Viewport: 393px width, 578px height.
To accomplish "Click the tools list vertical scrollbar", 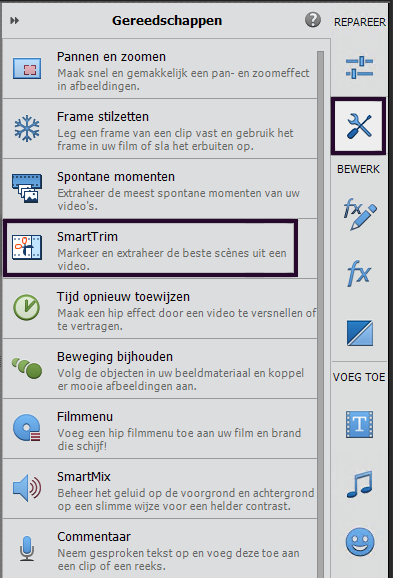I will click(x=320, y=313).
